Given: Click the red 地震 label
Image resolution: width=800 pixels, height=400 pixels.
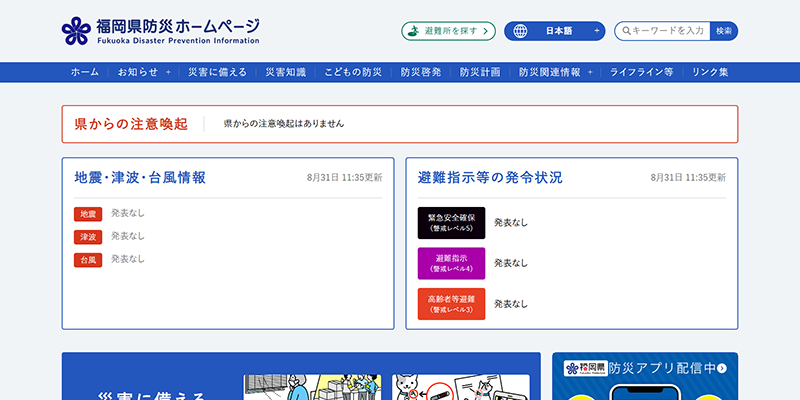Looking at the screenshot, I should [88, 214].
